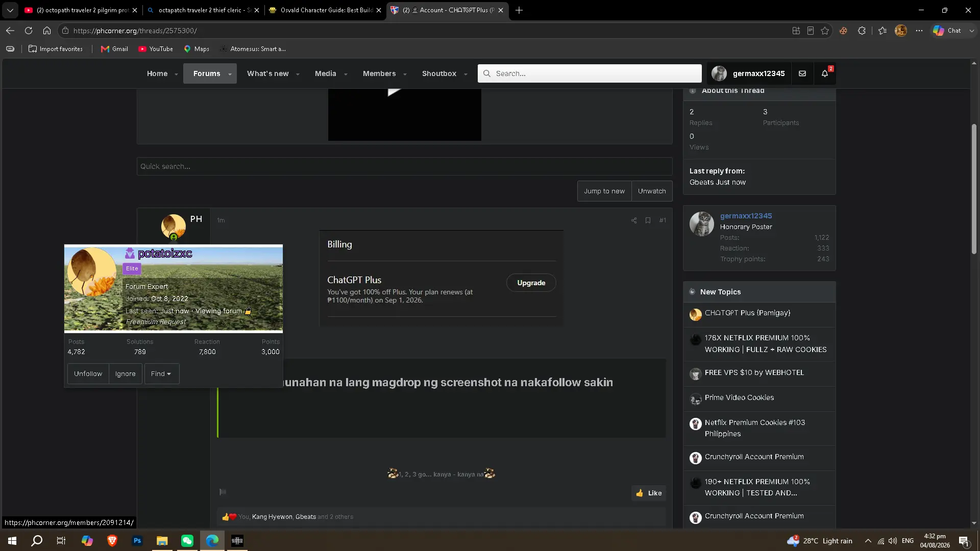Open germaxx12345 profile link in sidebar
980x551 pixels.
pos(746,216)
